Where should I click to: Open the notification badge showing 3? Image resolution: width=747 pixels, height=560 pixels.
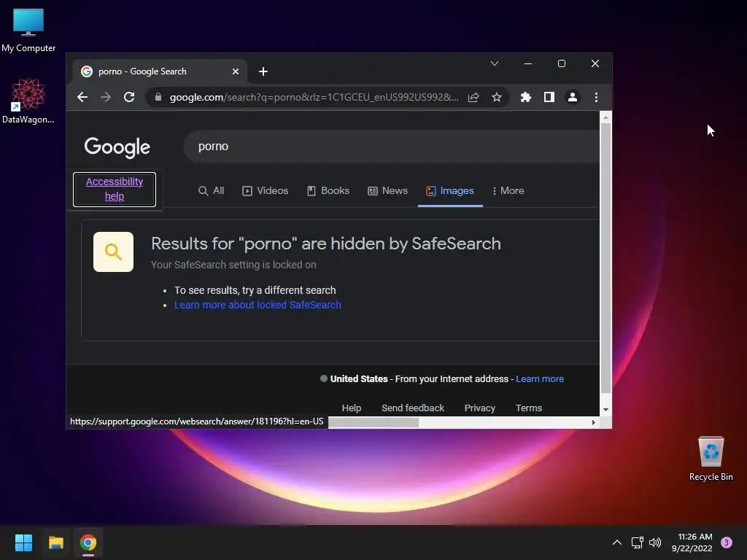[727, 542]
